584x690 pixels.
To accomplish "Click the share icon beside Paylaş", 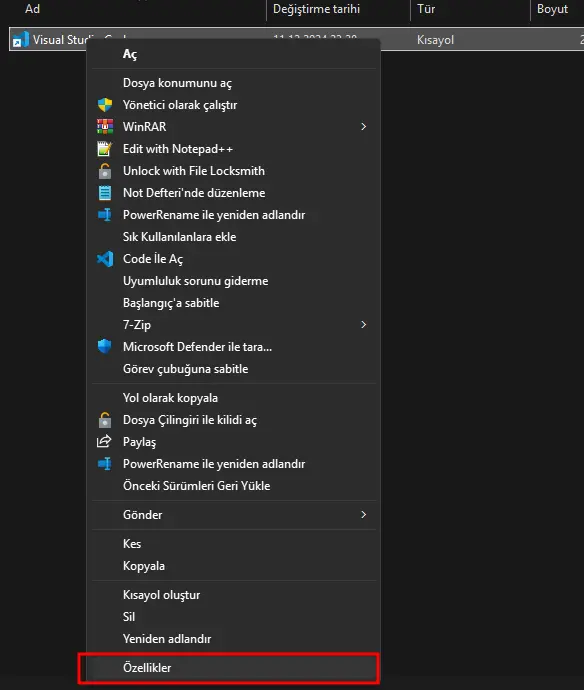I will (104, 441).
